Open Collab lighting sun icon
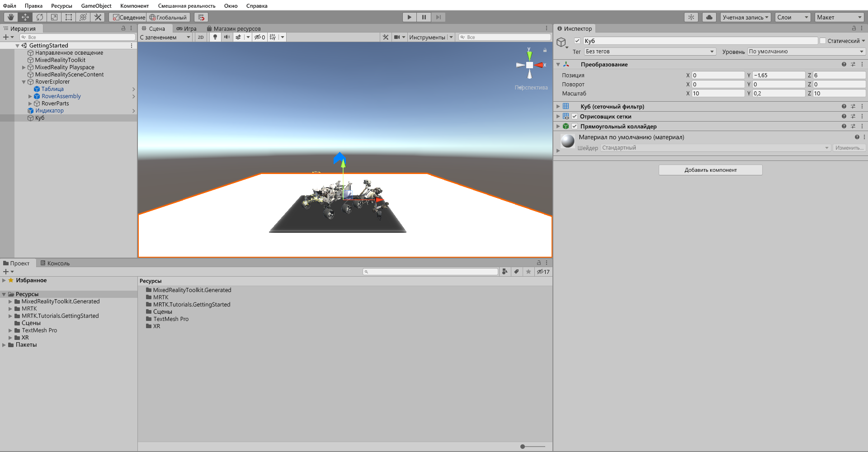This screenshot has height=452, width=868. pos(691,17)
